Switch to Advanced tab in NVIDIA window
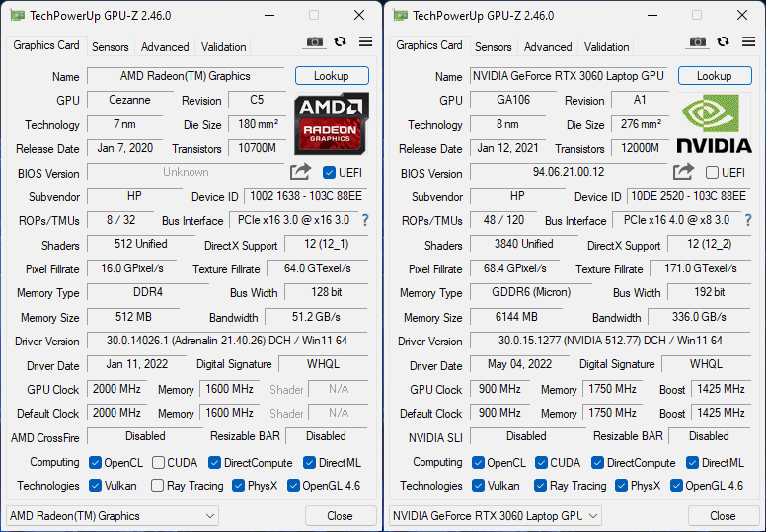 [548, 47]
